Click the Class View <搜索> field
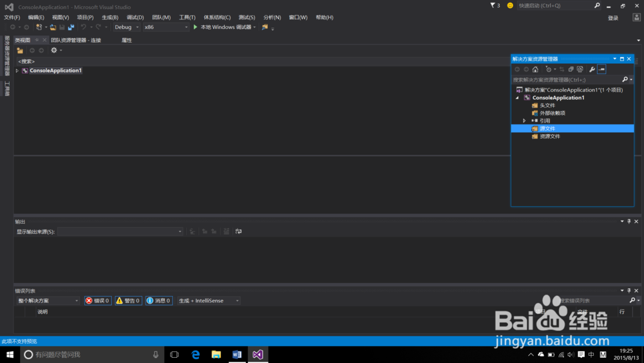Image resolution: width=644 pixels, height=363 pixels. 263,61
